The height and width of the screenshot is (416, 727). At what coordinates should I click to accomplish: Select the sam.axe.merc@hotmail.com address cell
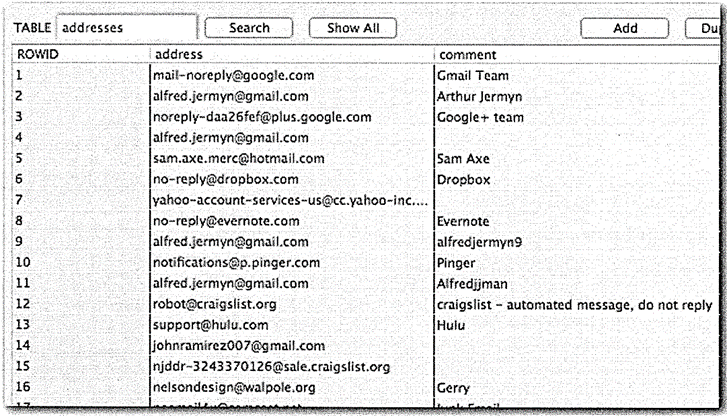pyautogui.click(x=292, y=158)
